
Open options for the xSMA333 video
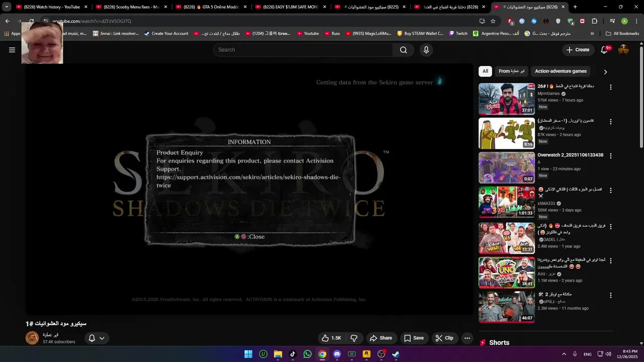(611, 191)
